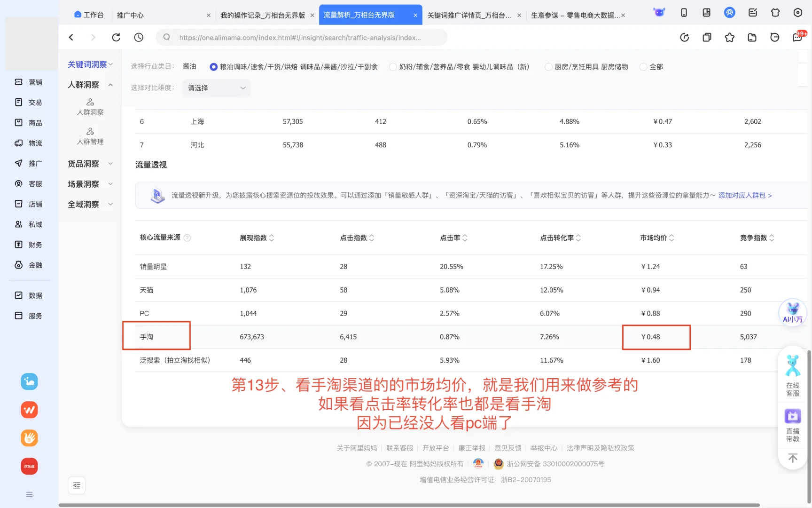The width and height of the screenshot is (812, 508).
Task: Open the AI小万 assistant icon
Action: [x=792, y=312]
